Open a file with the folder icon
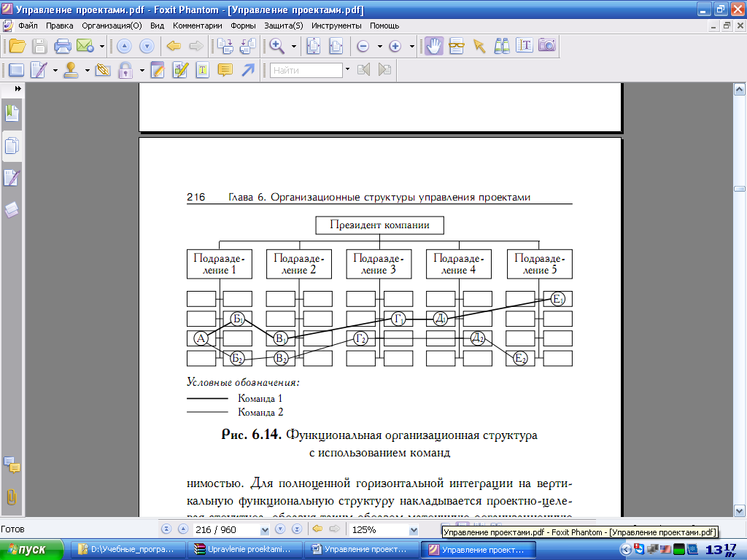 [x=18, y=46]
